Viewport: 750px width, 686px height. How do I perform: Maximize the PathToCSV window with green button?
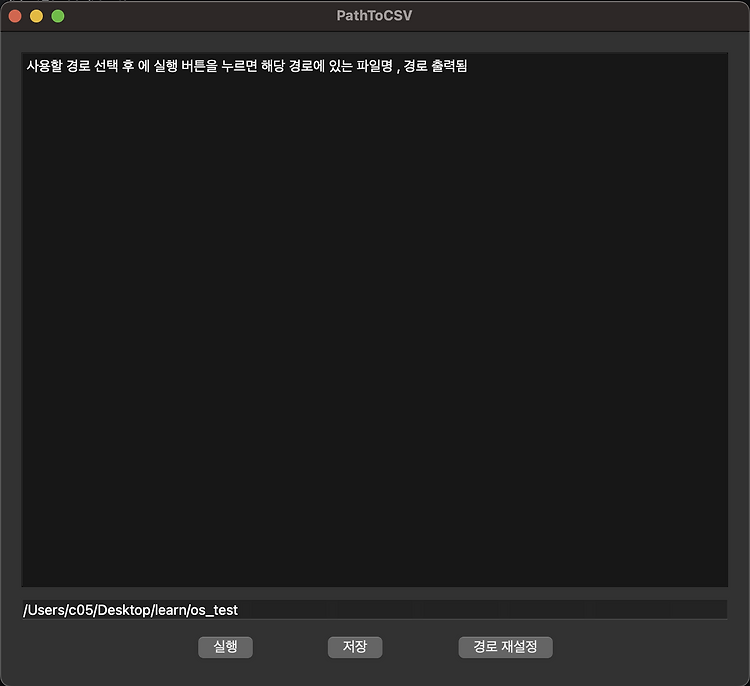click(58, 16)
